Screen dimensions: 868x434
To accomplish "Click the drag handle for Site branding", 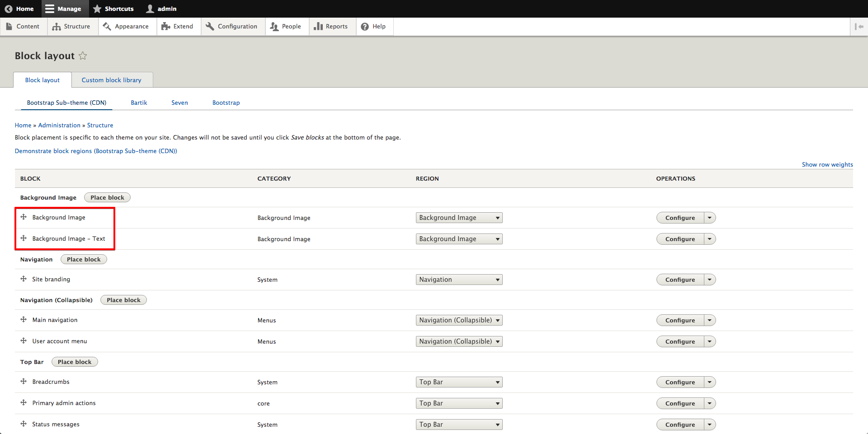I will click(x=24, y=279).
